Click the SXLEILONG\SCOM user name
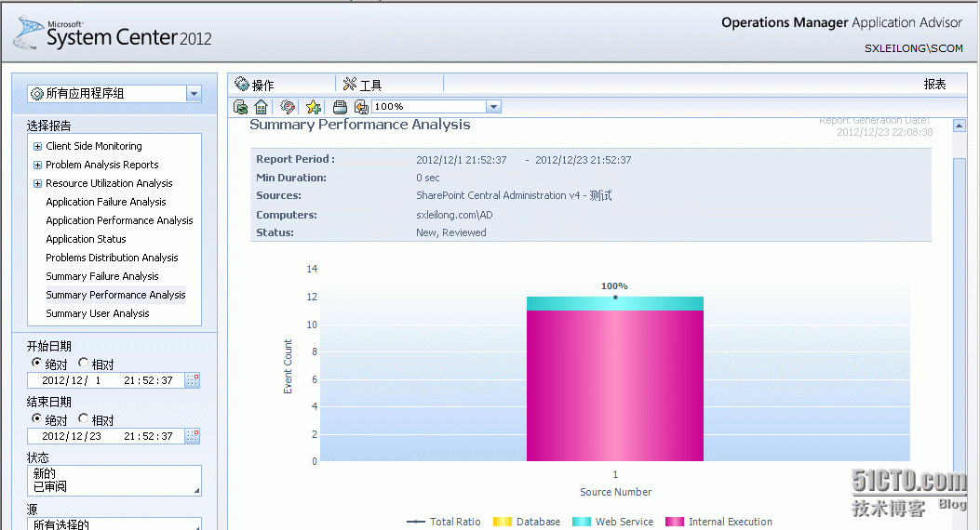This screenshot has height=530, width=980. 913,48
